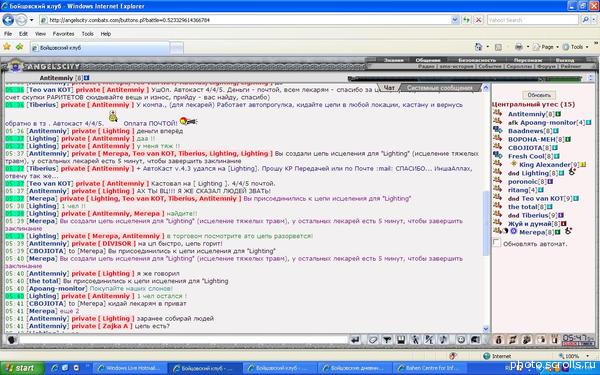600x375 pixels.
Task: Click the private message icon beside Baadnews
Action: (x=497, y=130)
